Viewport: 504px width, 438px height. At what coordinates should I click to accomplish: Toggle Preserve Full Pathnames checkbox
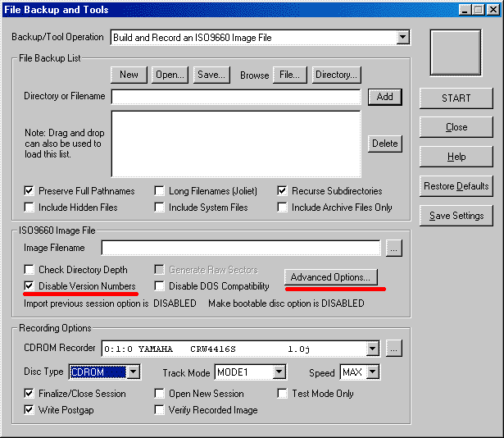pos(30,191)
